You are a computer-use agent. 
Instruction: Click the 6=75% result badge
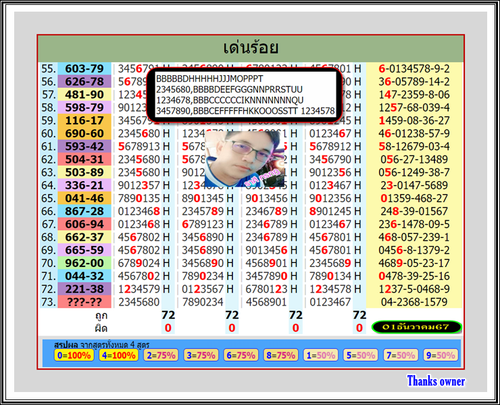[x=241, y=355]
